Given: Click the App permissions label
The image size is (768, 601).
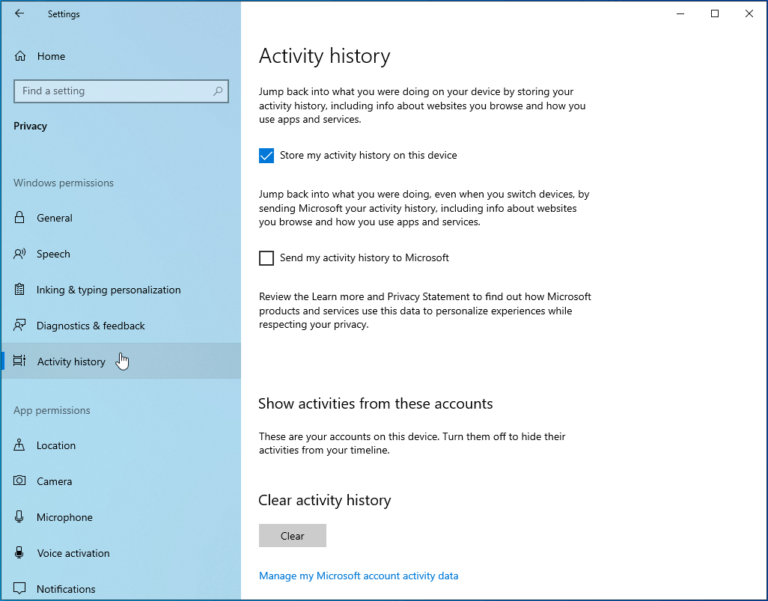Looking at the screenshot, I should (x=51, y=410).
